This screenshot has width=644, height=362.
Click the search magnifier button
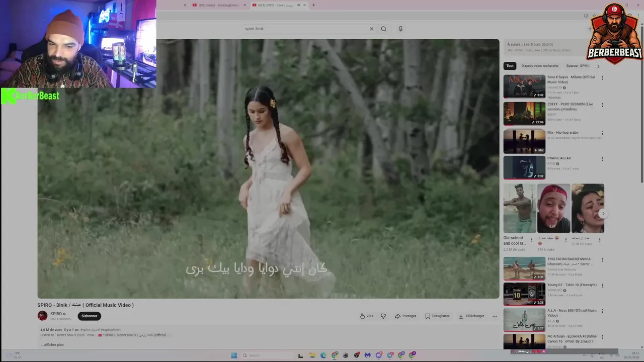tap(383, 29)
